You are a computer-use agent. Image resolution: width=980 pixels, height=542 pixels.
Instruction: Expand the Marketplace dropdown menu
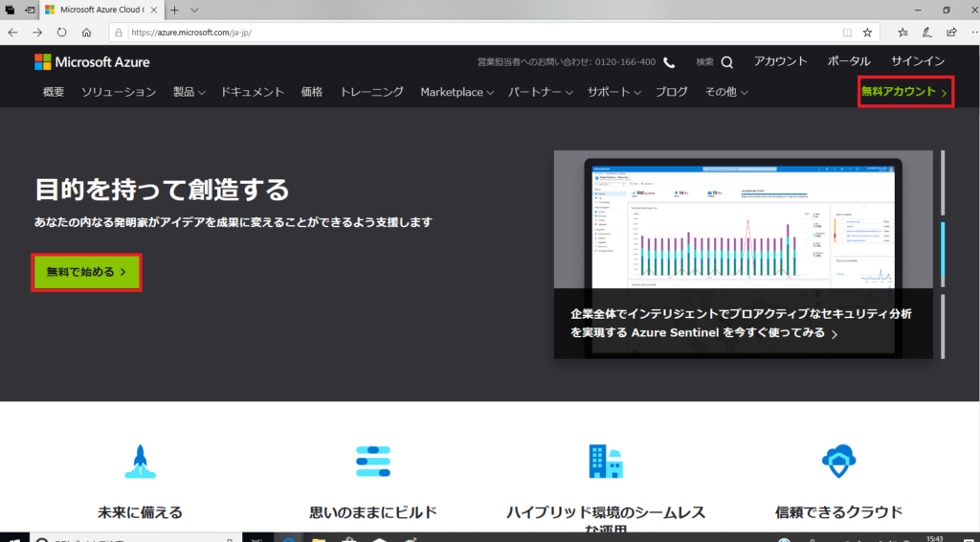(457, 92)
